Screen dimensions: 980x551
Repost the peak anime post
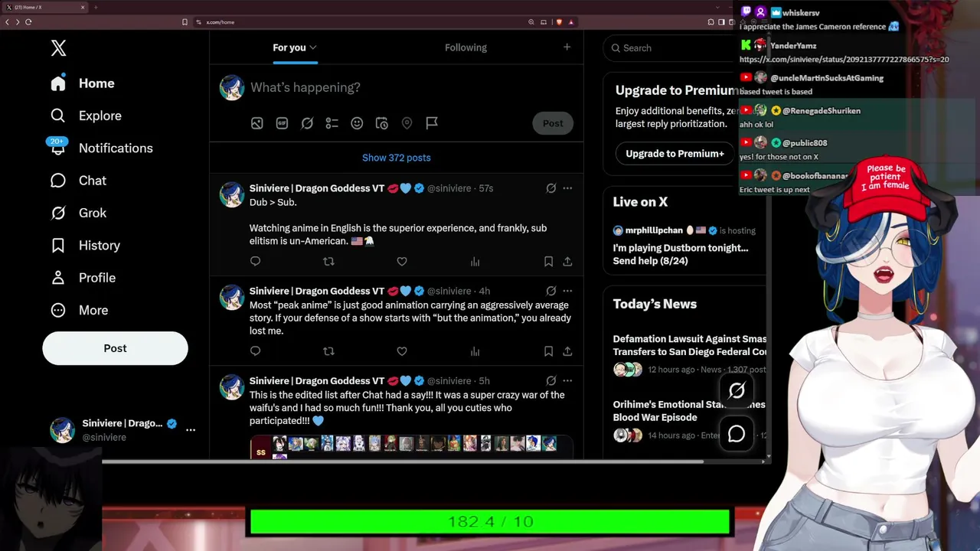(328, 351)
